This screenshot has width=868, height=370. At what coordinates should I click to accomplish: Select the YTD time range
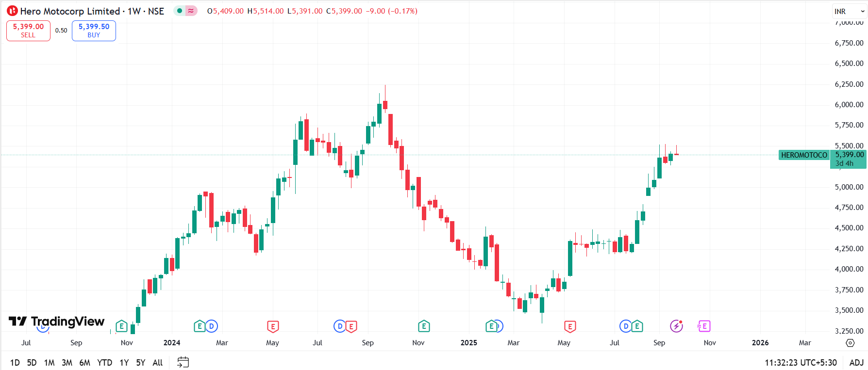(104, 362)
